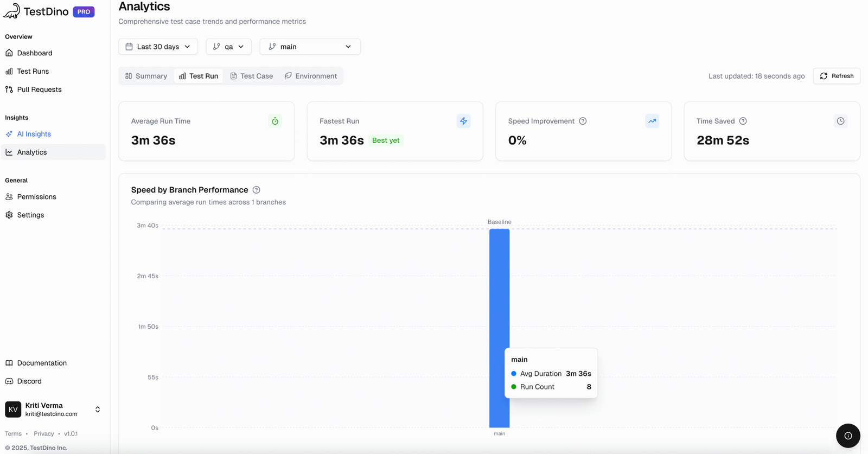Click the Average Run Time value 3m 36s

tap(153, 140)
